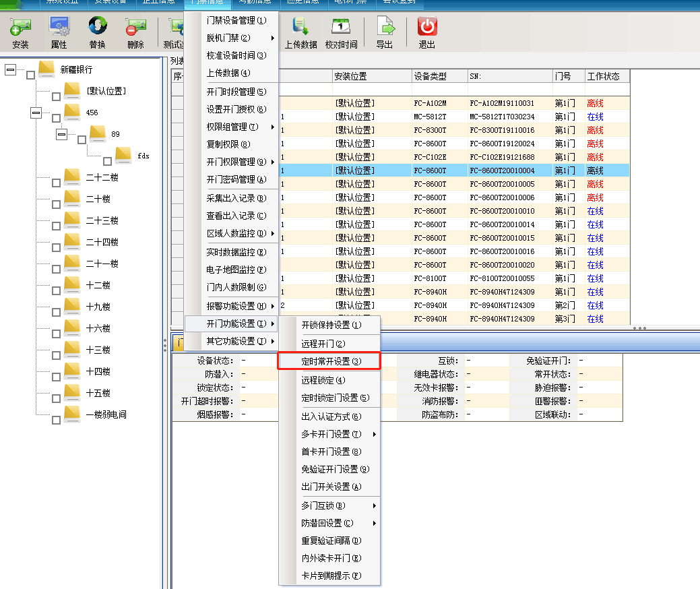Expand the 脱机门禁 submenu
700x589 pixels.
[x=229, y=39]
